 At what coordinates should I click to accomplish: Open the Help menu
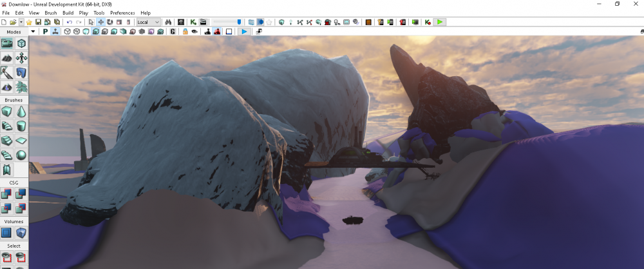click(x=146, y=13)
